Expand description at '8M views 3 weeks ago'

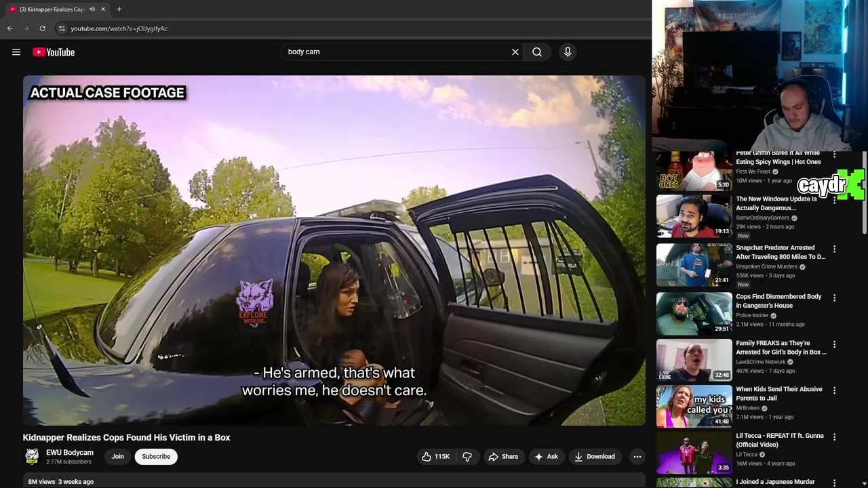coord(61,482)
